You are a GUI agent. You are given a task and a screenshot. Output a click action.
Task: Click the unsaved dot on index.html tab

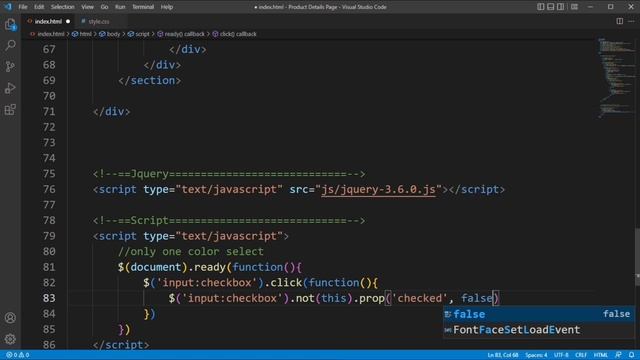point(68,21)
